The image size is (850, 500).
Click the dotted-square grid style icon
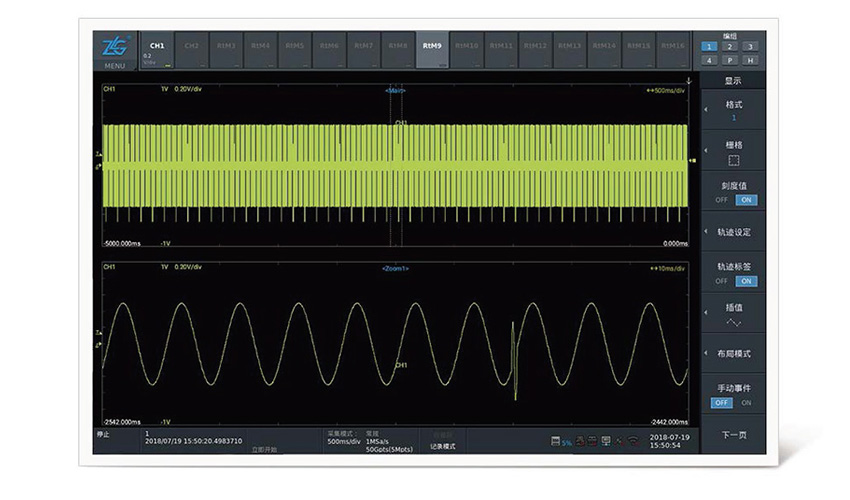733,161
